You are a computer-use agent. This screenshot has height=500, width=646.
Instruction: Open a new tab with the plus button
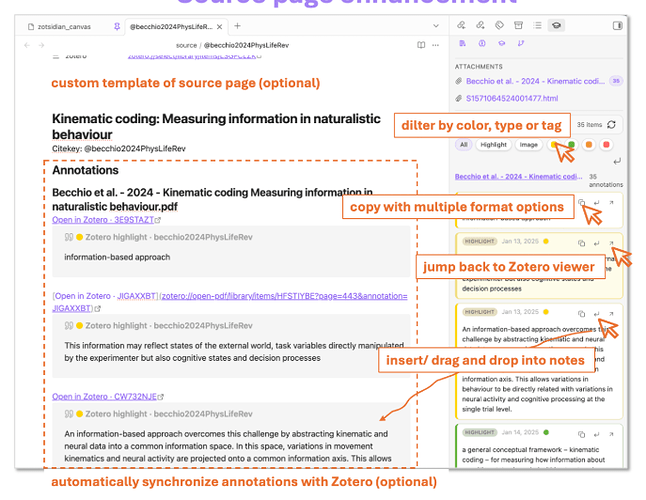[x=237, y=26]
